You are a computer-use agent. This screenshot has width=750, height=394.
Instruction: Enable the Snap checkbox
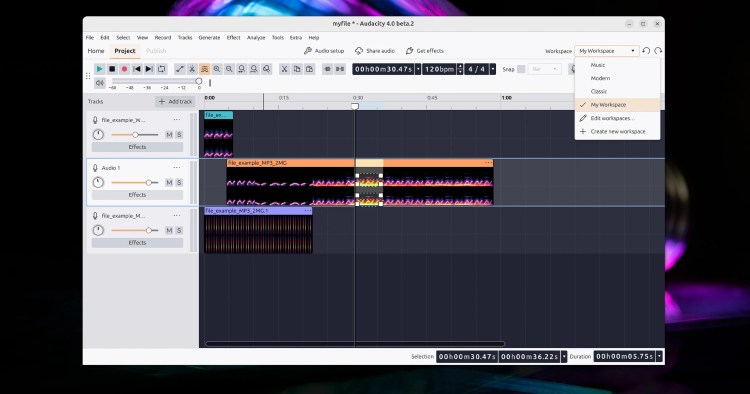point(521,69)
